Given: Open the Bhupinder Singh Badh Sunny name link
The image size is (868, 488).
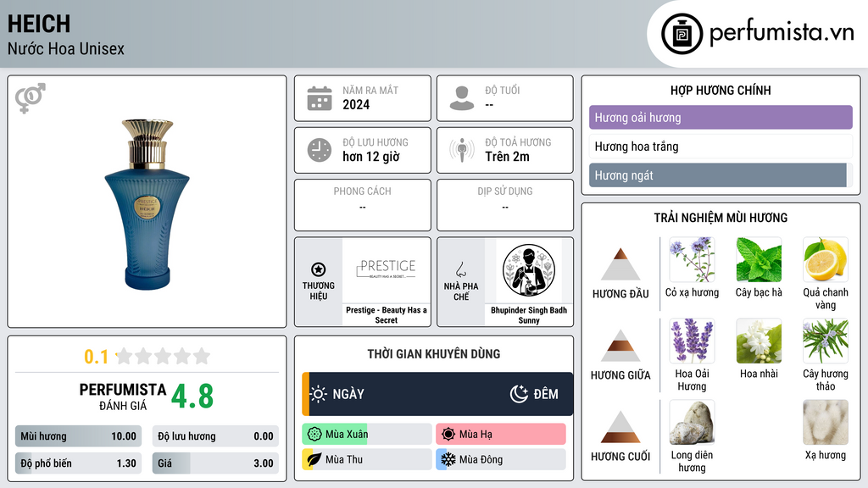Looking at the screenshot, I should pos(529,315).
